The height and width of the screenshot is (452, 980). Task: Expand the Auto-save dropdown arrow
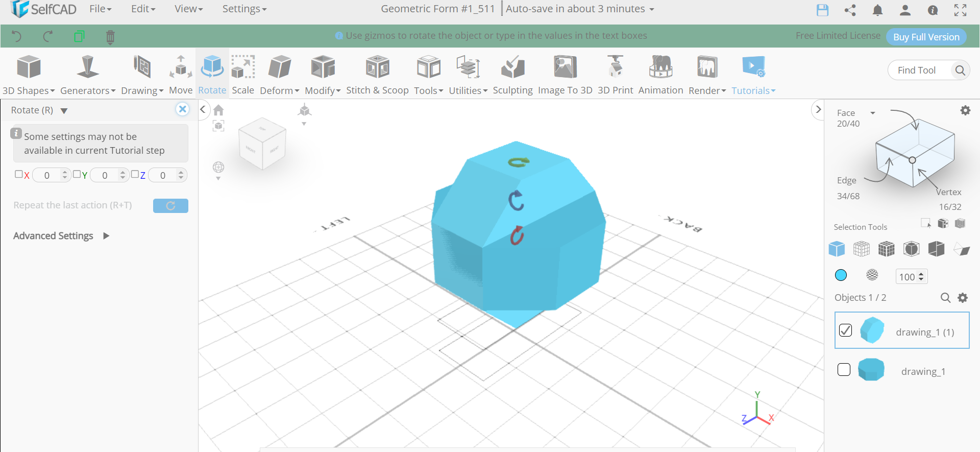coord(652,9)
